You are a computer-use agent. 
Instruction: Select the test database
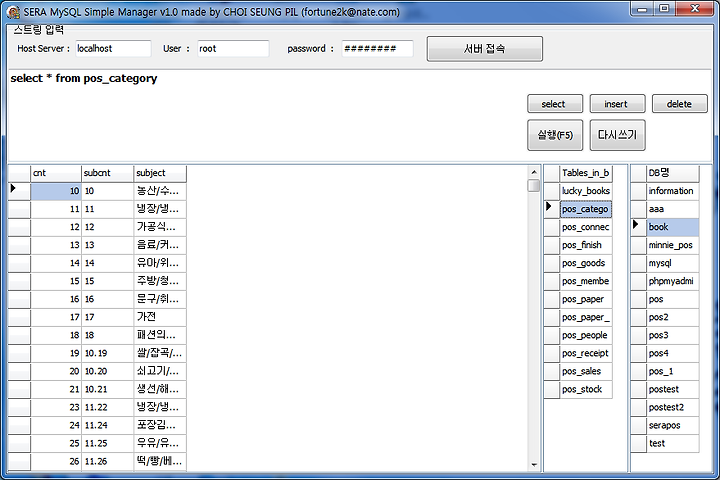coord(673,443)
